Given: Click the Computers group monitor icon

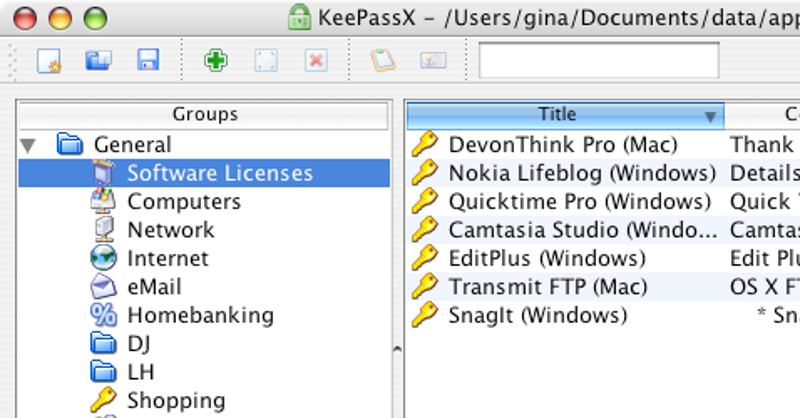Looking at the screenshot, I should point(103,201).
